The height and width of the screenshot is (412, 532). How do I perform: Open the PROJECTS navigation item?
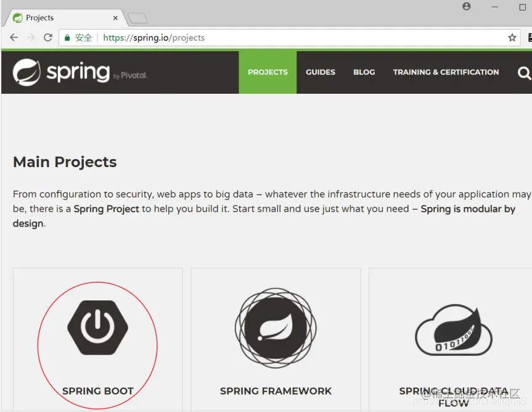click(x=268, y=72)
